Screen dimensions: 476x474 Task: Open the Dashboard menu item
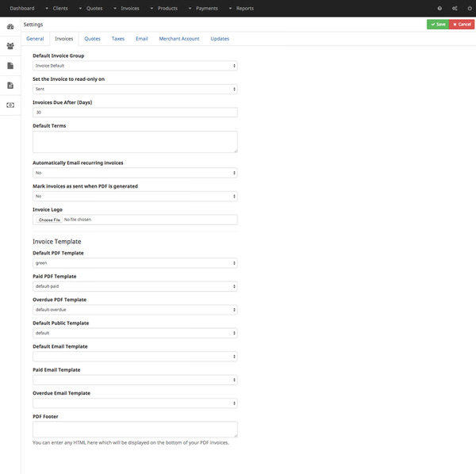click(x=22, y=9)
